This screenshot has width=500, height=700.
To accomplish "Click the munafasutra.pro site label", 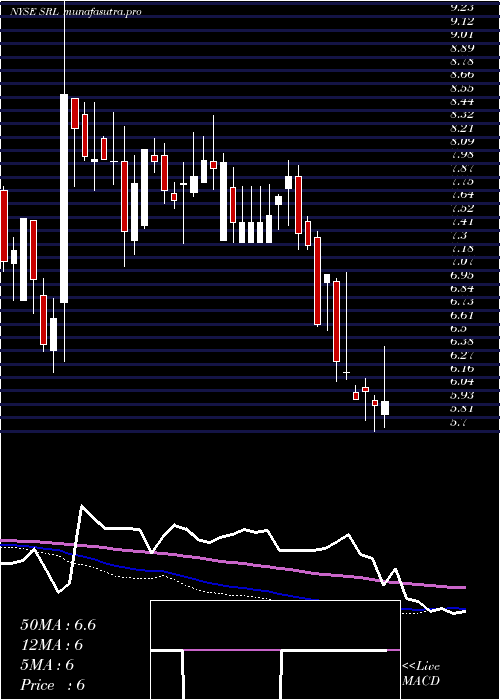I will (x=103, y=12).
